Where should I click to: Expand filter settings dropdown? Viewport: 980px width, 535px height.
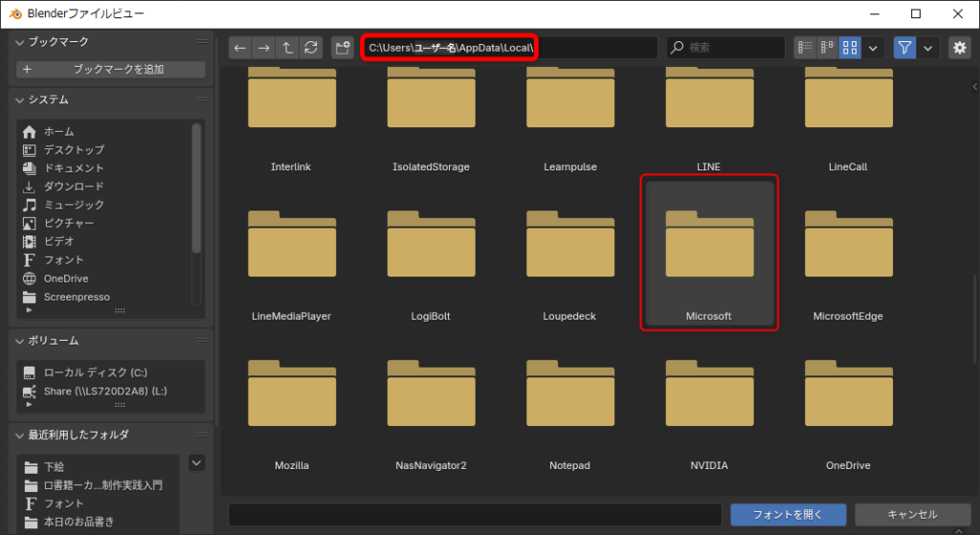tap(927, 48)
